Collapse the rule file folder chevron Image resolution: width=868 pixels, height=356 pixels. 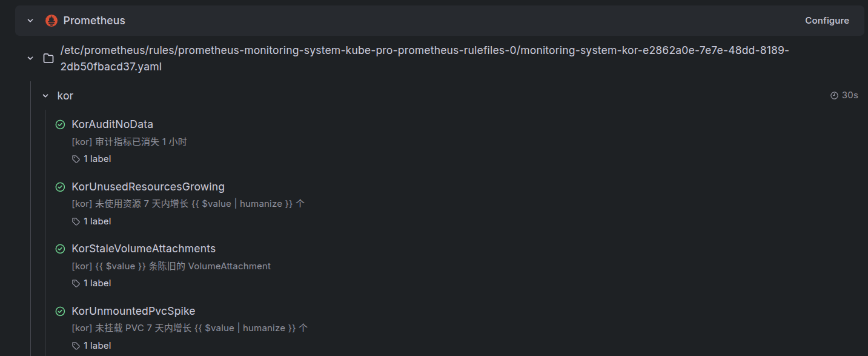click(30, 58)
